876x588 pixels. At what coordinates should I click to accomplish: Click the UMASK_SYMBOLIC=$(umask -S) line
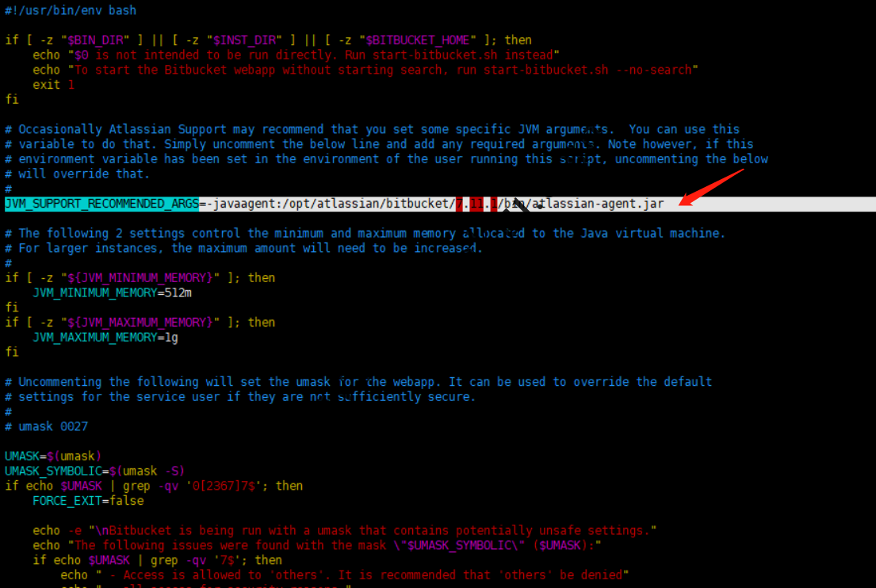pos(94,471)
